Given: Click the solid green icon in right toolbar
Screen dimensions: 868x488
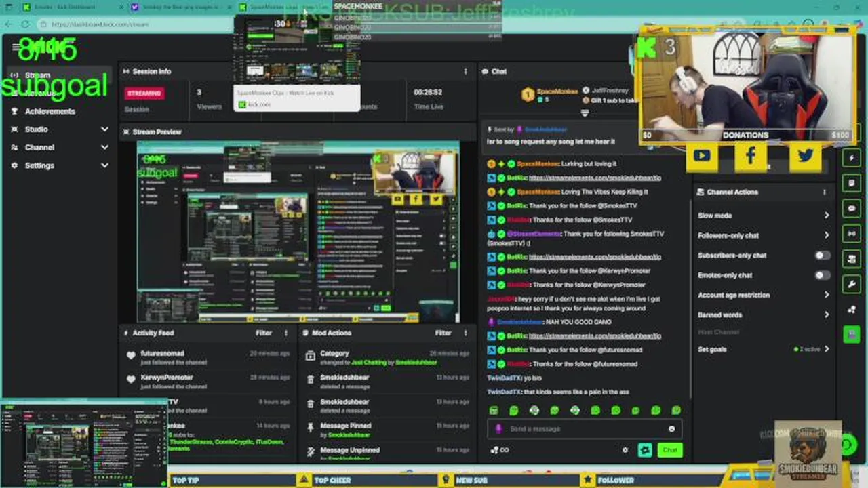Looking at the screenshot, I should [852, 335].
